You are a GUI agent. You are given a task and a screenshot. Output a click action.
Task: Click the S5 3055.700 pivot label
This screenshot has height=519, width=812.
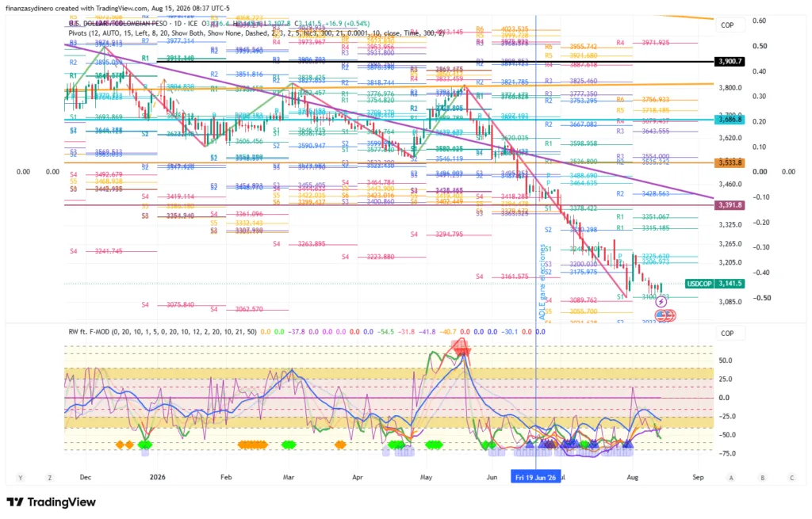[x=571, y=311]
